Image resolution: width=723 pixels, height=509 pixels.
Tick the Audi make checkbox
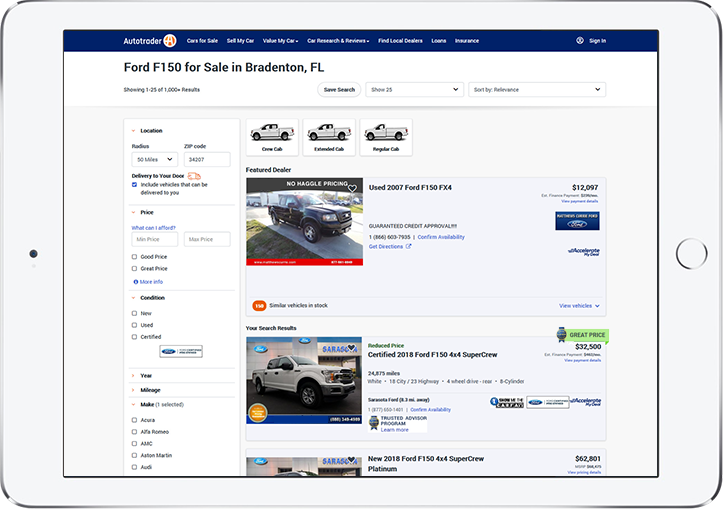tap(135, 467)
